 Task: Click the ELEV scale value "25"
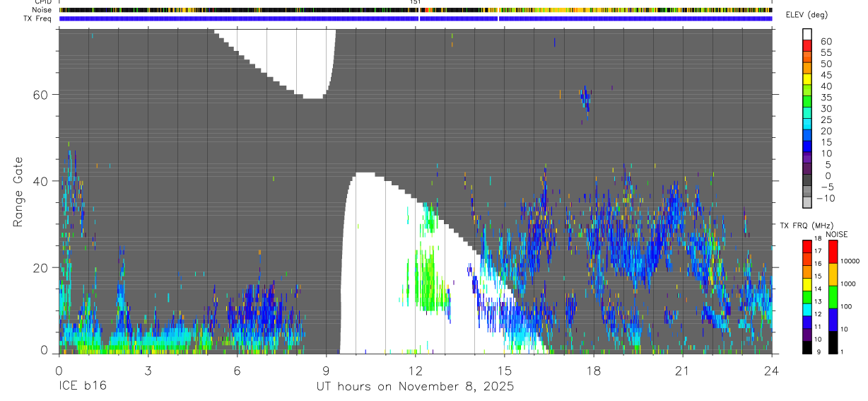[826, 120]
